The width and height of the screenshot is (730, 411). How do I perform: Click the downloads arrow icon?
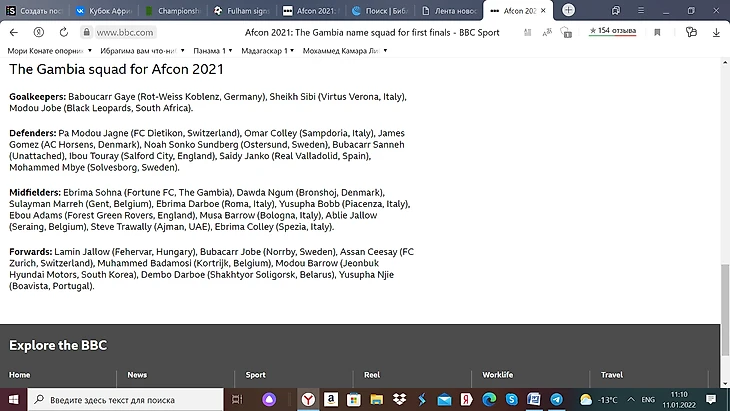click(x=717, y=32)
